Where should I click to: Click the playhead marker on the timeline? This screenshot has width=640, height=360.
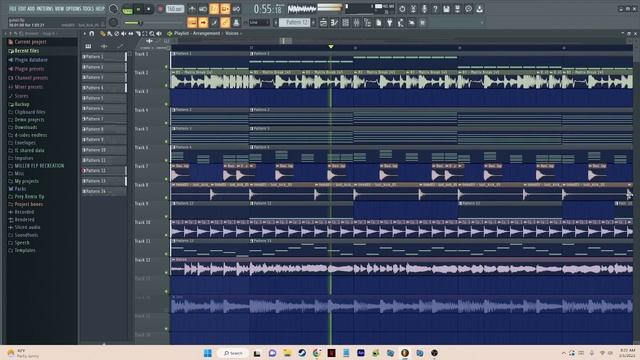331,47
